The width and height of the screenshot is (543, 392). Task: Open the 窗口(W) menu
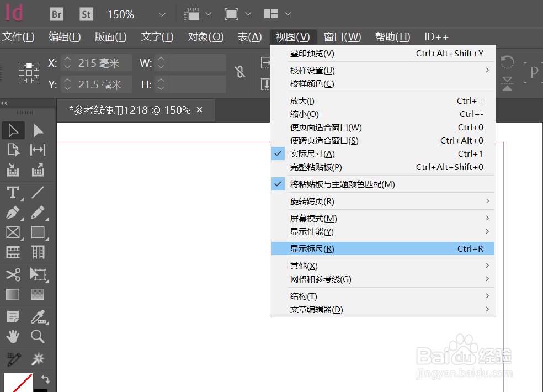click(x=342, y=37)
